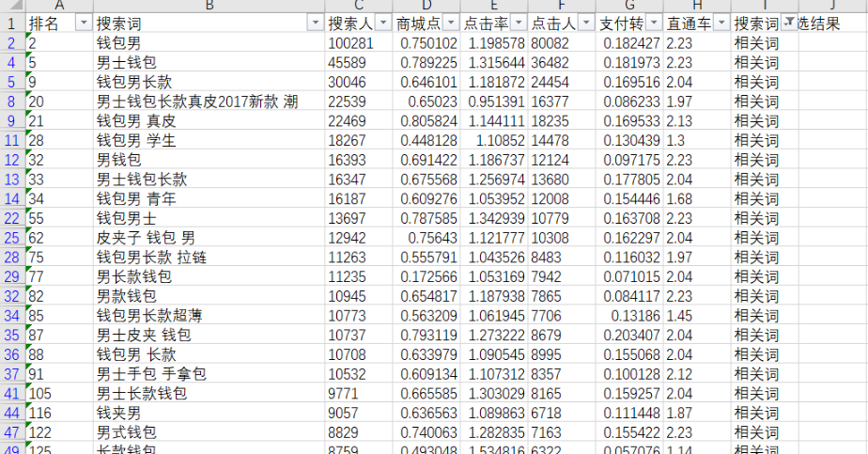Click the 点击率 filter arrow button
868x454 pixels.
(519, 23)
